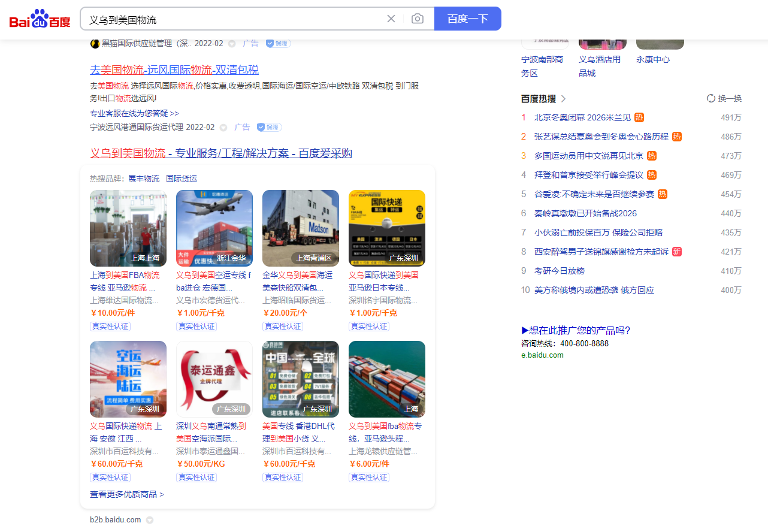The image size is (768, 532).
Task: Open hot search 张艺谋总结夏奥会到冬奥会心路历程
Action: click(601, 137)
